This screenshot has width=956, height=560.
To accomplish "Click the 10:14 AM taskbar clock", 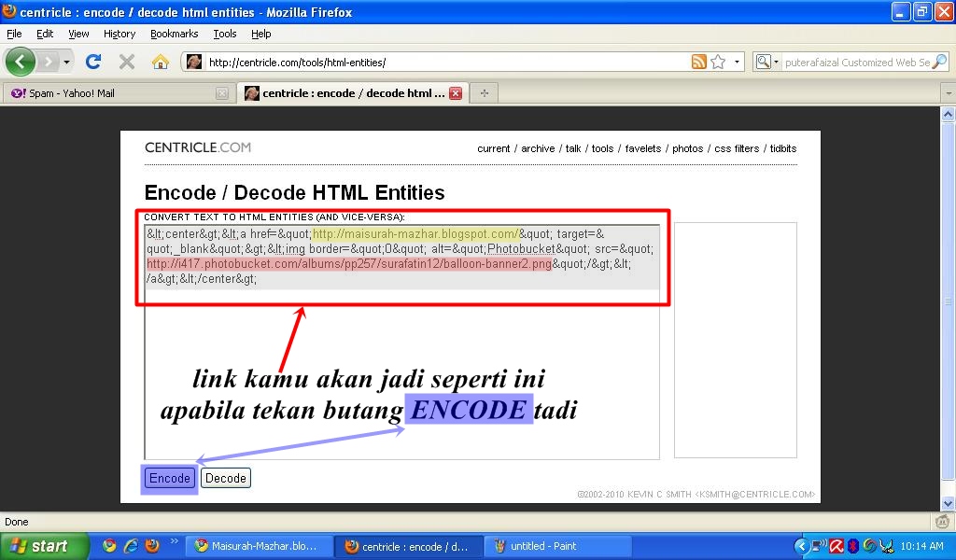I will (x=921, y=546).
